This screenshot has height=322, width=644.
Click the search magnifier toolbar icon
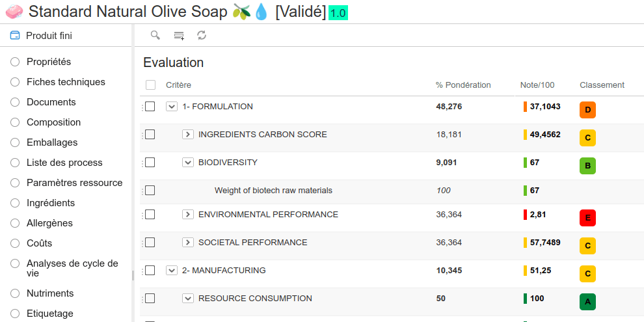pos(155,35)
